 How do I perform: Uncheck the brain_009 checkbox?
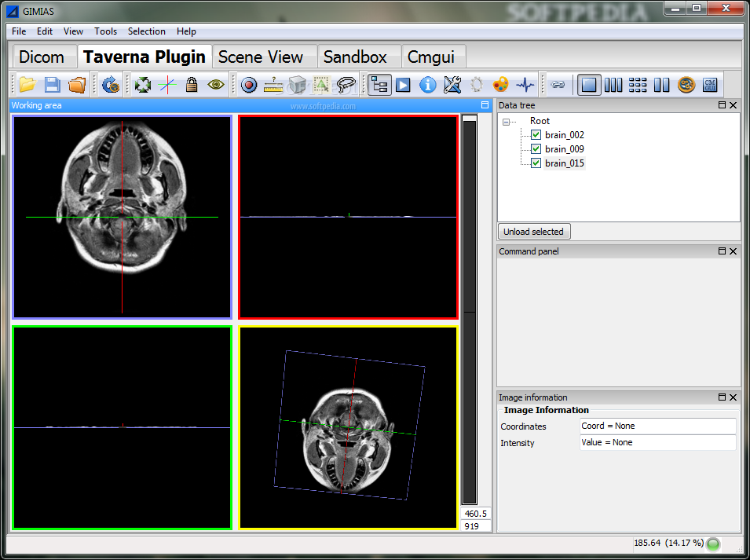[x=536, y=148]
